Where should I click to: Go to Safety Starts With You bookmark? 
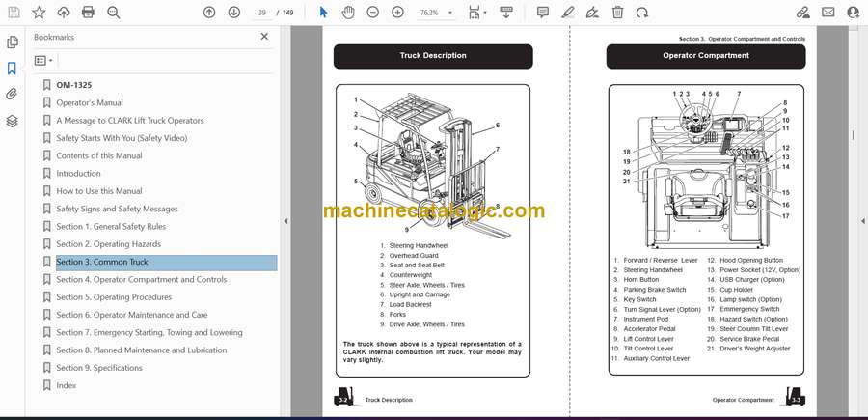[122, 138]
